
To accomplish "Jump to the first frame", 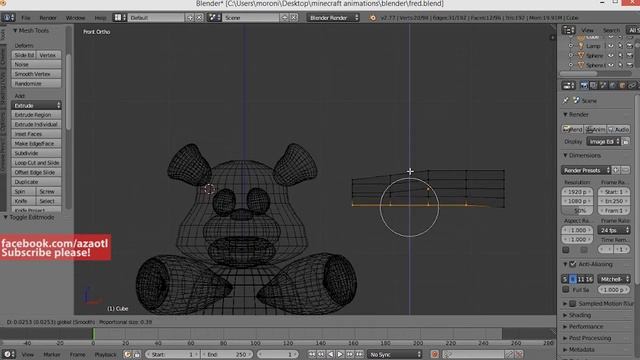I will [312, 354].
